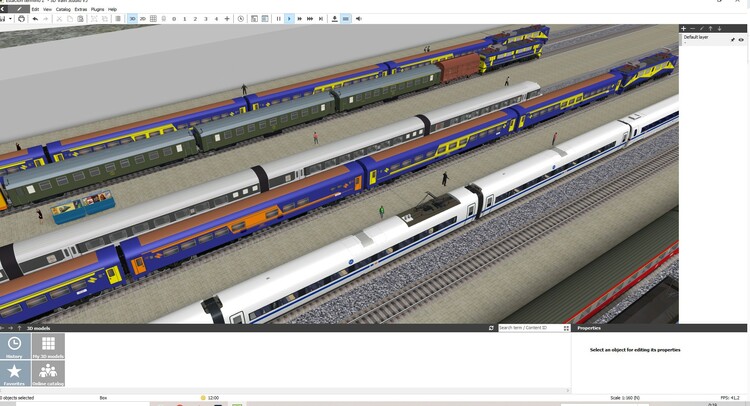Remove layer with the minus icon
The height and width of the screenshot is (406, 750).
coord(693,29)
